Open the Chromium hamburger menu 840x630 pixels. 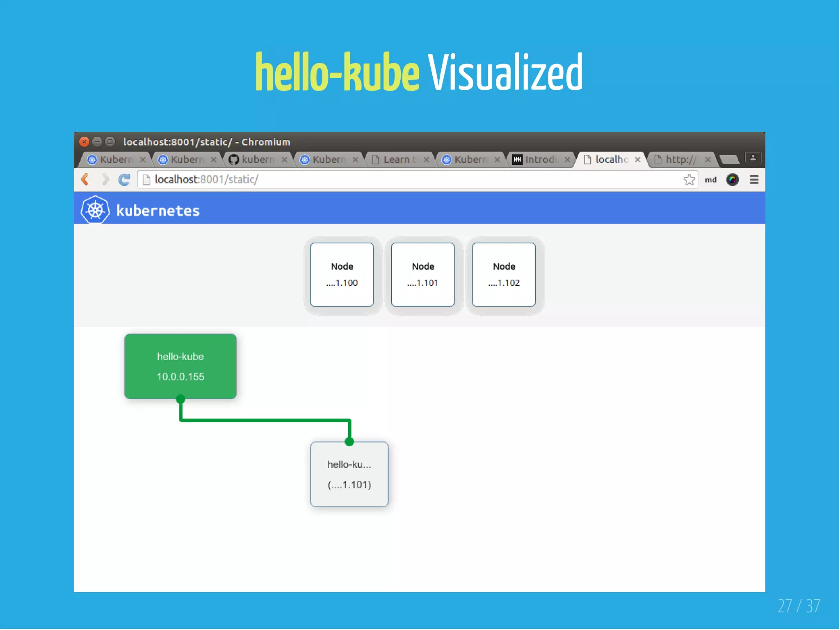pyautogui.click(x=754, y=180)
